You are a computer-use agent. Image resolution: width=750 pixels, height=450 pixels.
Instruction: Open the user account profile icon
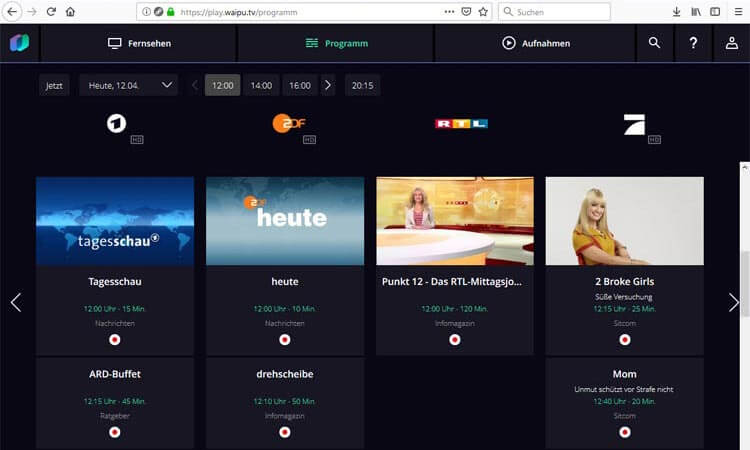click(x=732, y=43)
